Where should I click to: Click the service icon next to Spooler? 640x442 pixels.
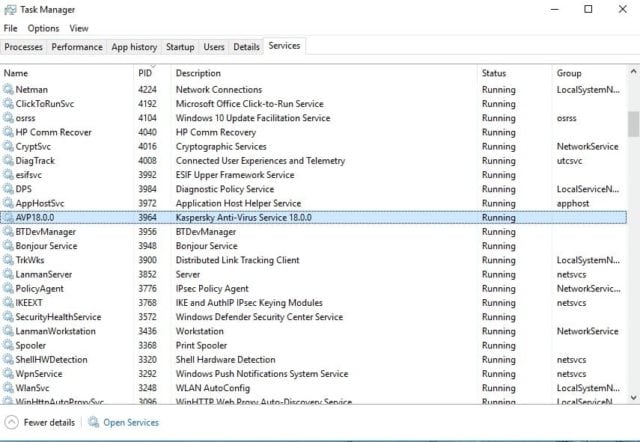click(8, 345)
